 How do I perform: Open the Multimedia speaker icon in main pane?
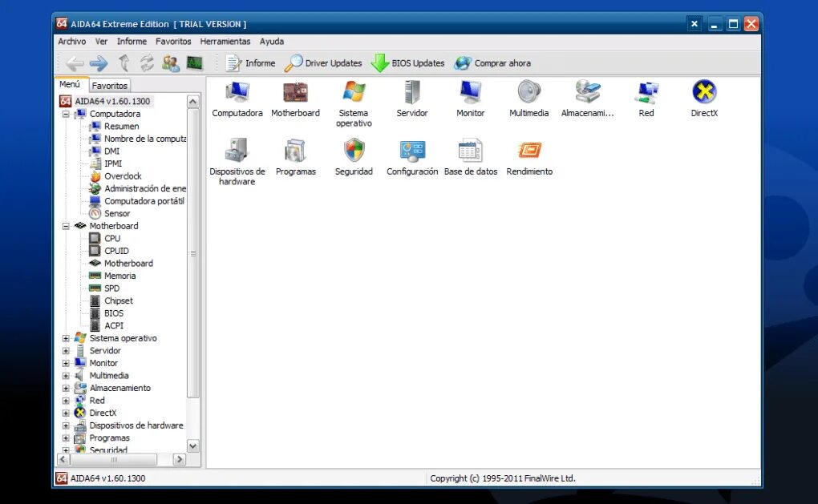(529, 93)
